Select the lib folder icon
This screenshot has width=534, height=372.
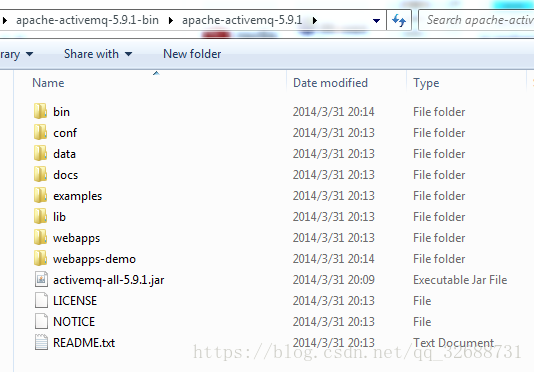pos(41,216)
